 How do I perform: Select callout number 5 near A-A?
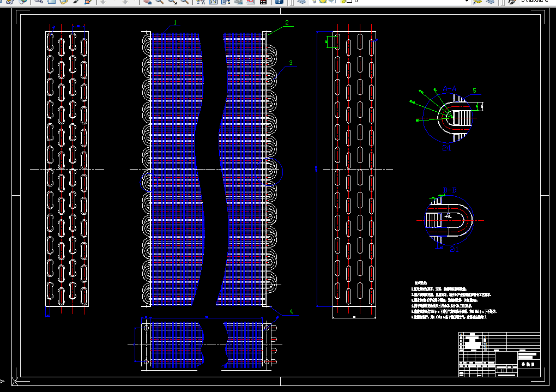pos(474,91)
